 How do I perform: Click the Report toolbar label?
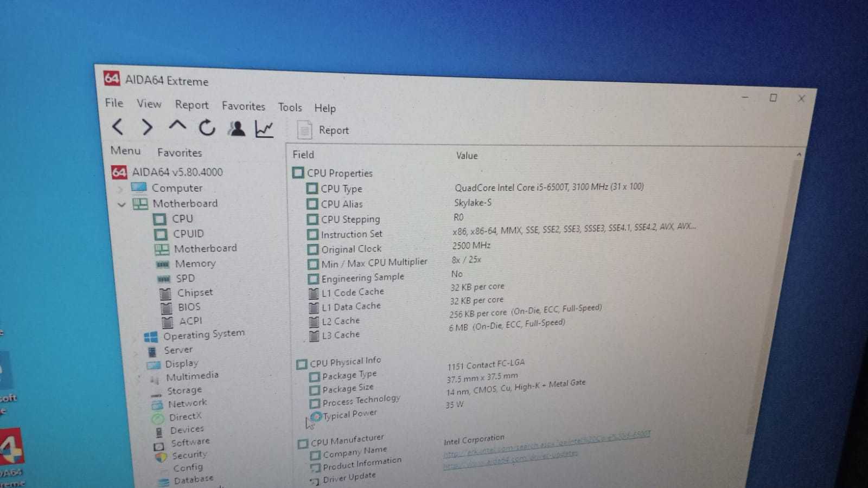click(334, 130)
